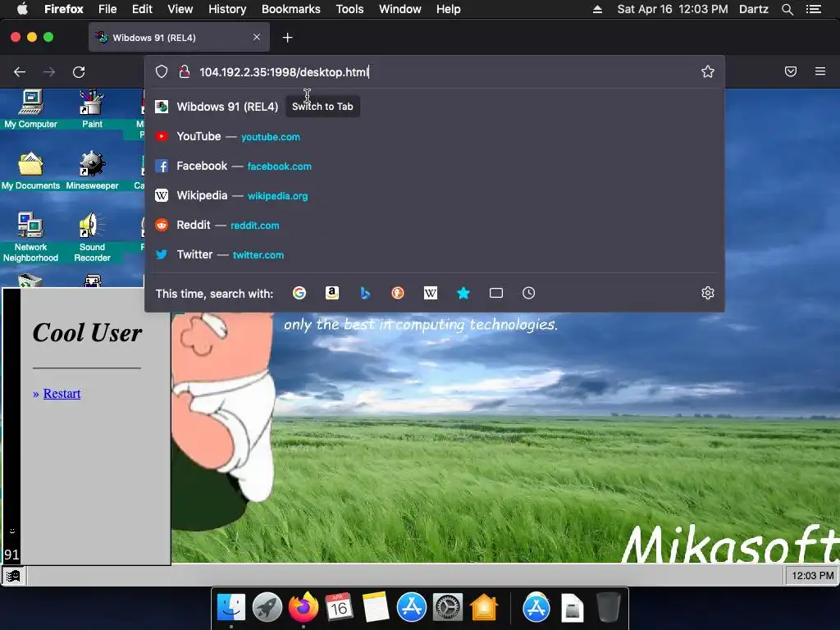This screenshot has width=840, height=630.
Task: Open Notes in the Dock
Action: (375, 608)
